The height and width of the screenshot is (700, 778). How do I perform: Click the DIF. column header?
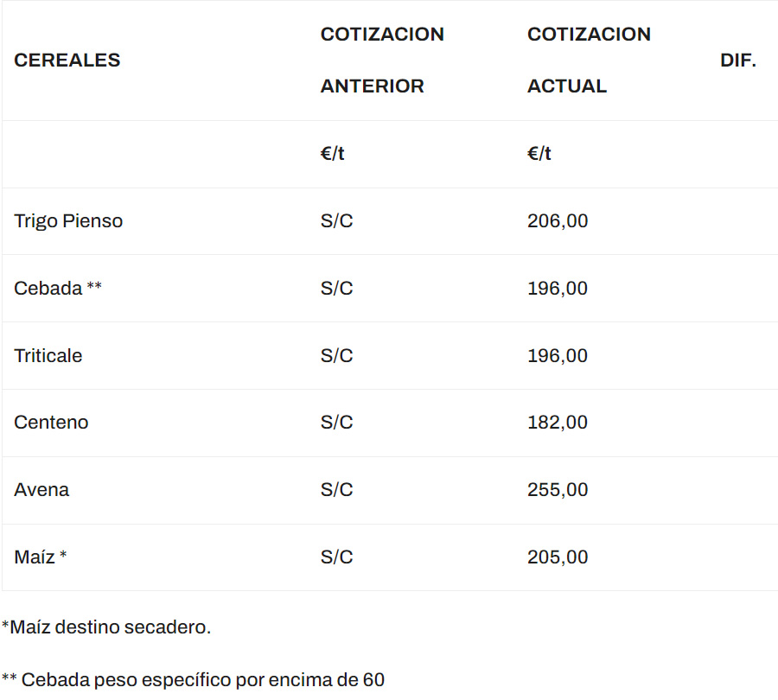(x=737, y=60)
